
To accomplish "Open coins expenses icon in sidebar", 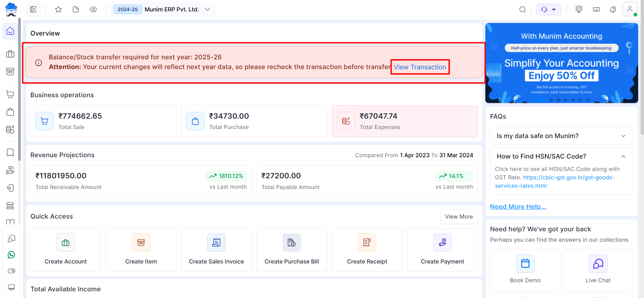I will click(x=10, y=129).
